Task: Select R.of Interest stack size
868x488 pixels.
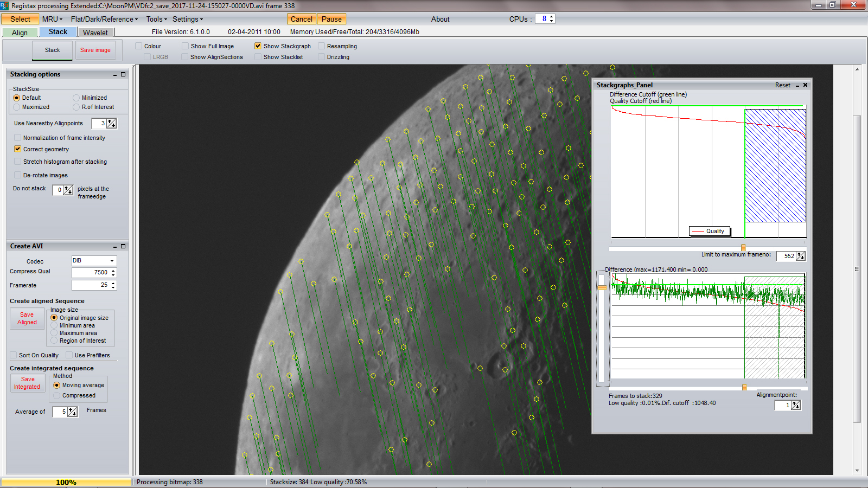Action: pyautogui.click(x=76, y=107)
